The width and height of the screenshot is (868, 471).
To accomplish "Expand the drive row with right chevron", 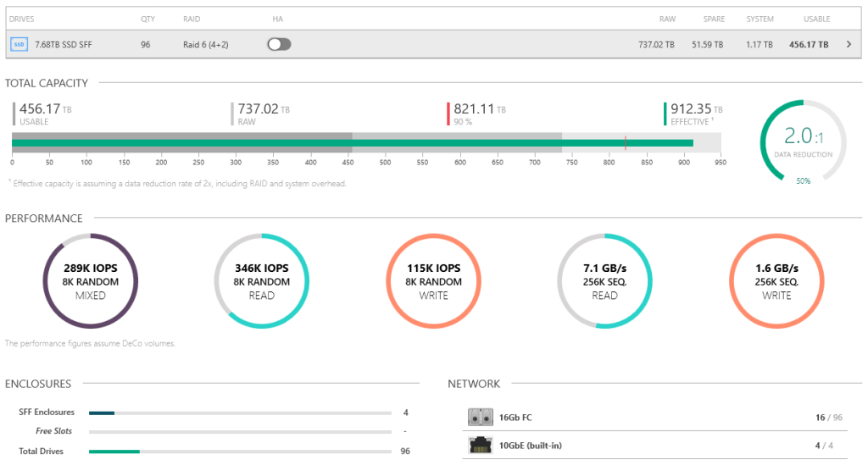I will click(x=849, y=44).
